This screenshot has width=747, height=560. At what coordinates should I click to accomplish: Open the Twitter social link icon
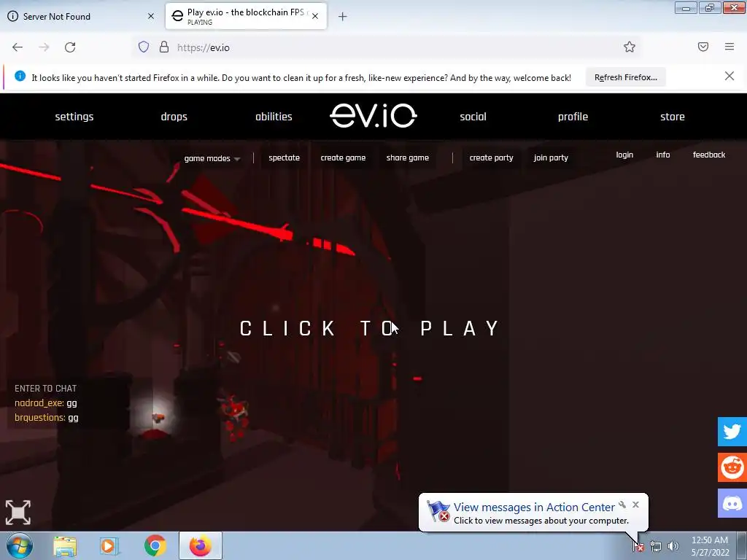point(732,432)
